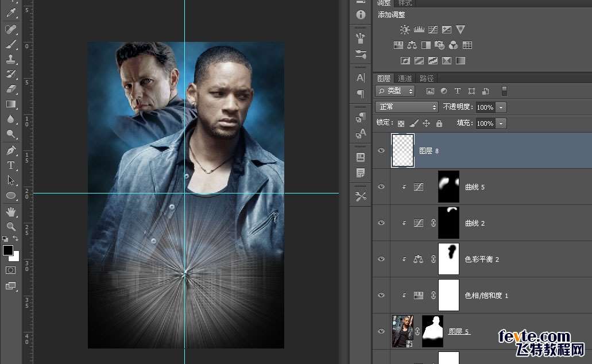The width and height of the screenshot is (592, 364).
Task: Add an Invert adjustment
Action: click(x=405, y=60)
